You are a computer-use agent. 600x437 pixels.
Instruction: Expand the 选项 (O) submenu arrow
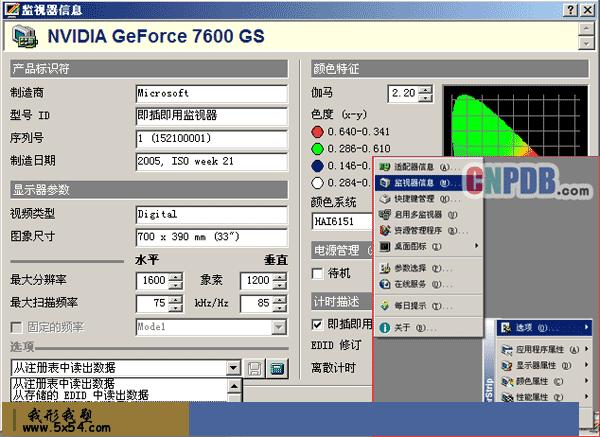click(586, 328)
